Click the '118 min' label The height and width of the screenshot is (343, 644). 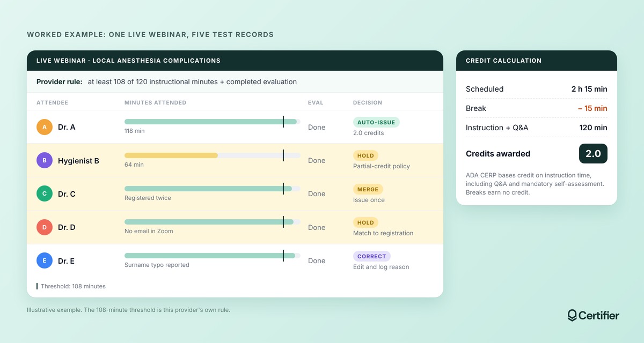135,131
